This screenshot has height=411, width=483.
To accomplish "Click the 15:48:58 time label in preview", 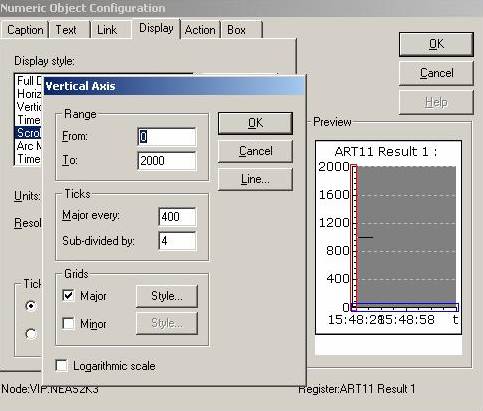I will tap(409, 320).
